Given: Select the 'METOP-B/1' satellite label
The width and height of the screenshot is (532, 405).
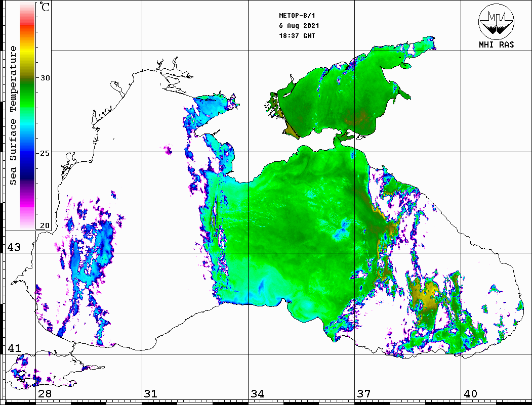Looking at the screenshot, I should 297,16.
